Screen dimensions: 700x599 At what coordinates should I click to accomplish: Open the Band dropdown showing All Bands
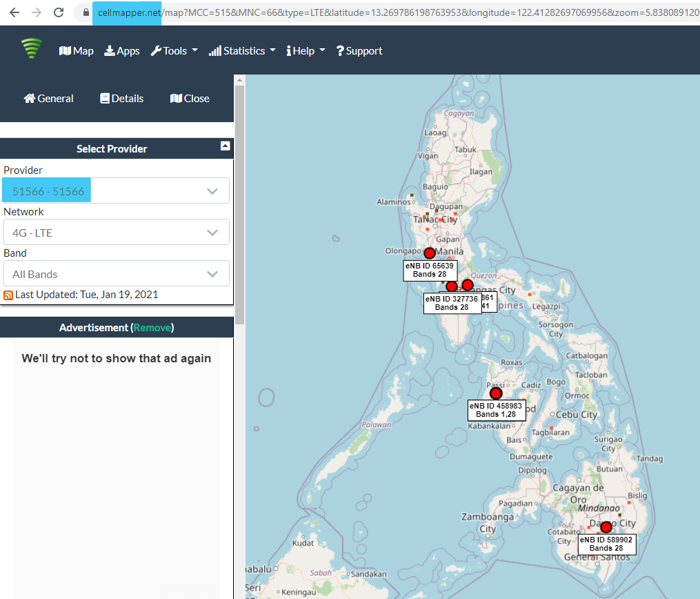tap(116, 273)
